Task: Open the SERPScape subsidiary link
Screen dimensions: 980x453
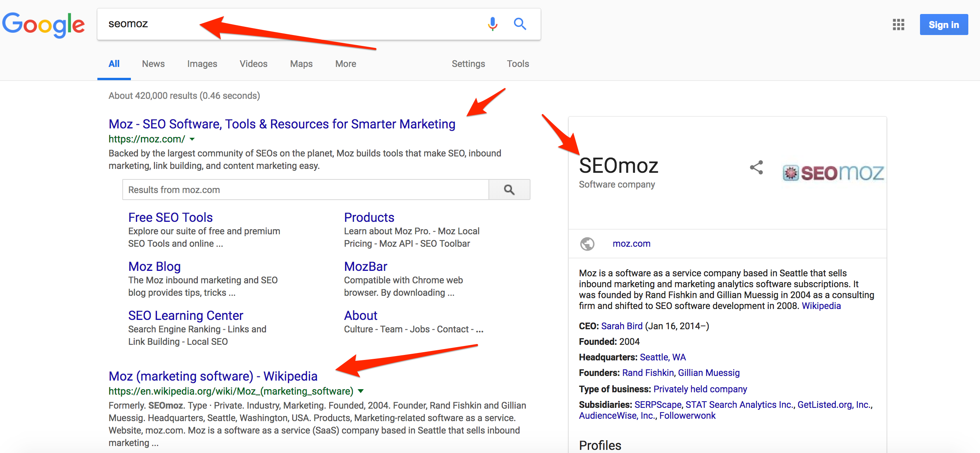Action: click(658, 405)
